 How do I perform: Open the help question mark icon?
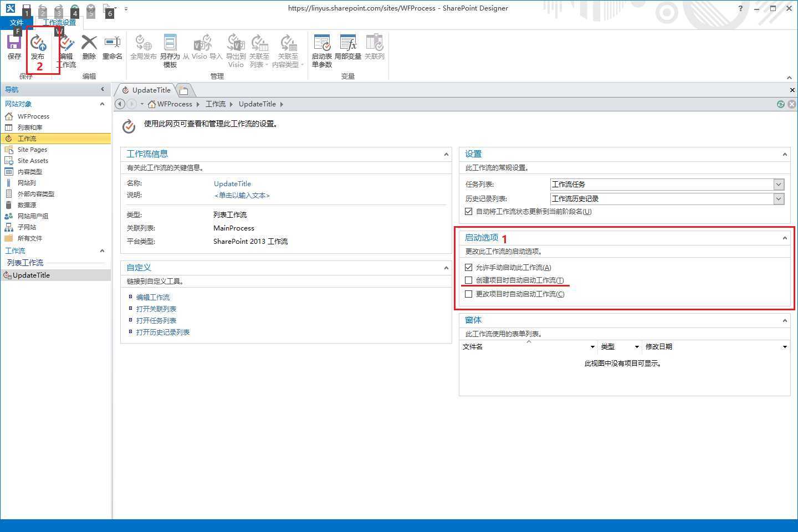click(x=740, y=8)
